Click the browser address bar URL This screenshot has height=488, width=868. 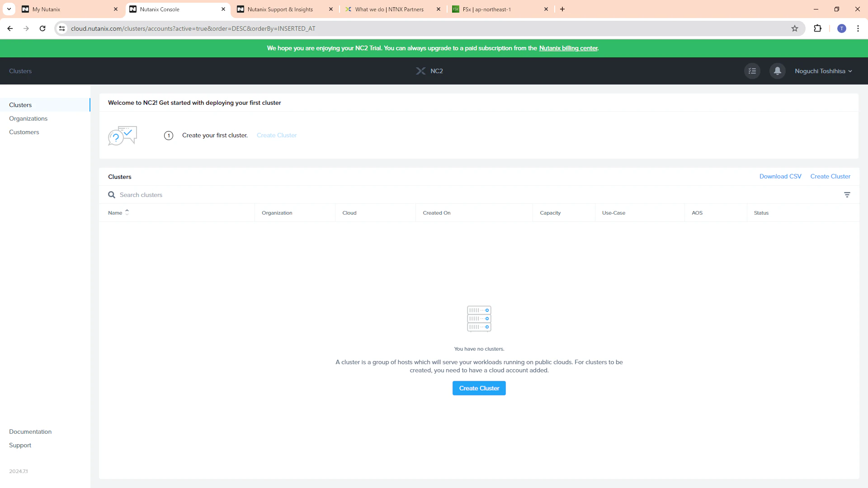pyautogui.click(x=193, y=28)
